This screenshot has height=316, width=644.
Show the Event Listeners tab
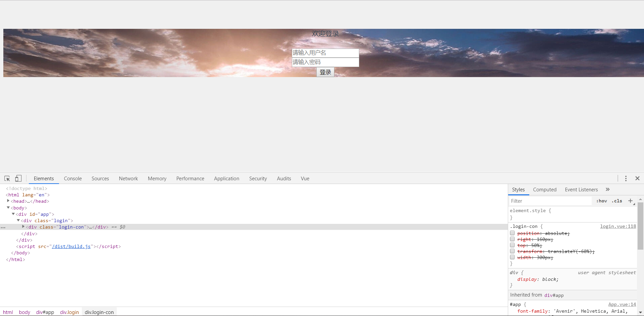click(581, 190)
